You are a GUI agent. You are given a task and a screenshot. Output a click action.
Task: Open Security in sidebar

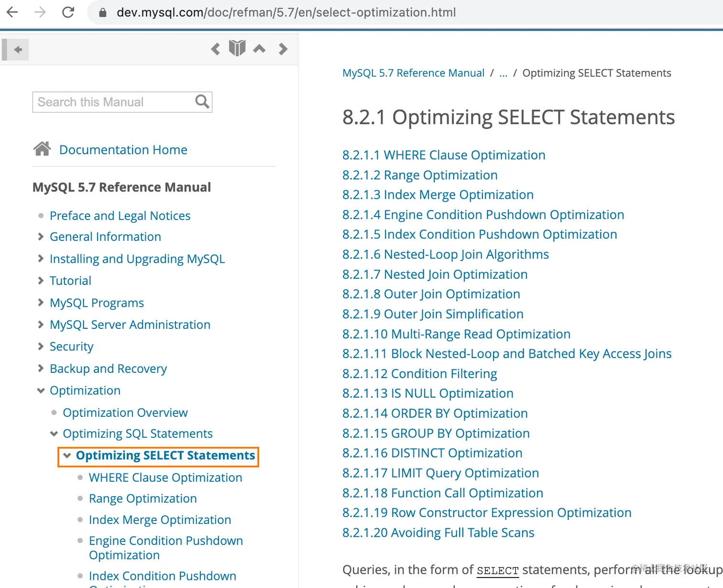[71, 347]
